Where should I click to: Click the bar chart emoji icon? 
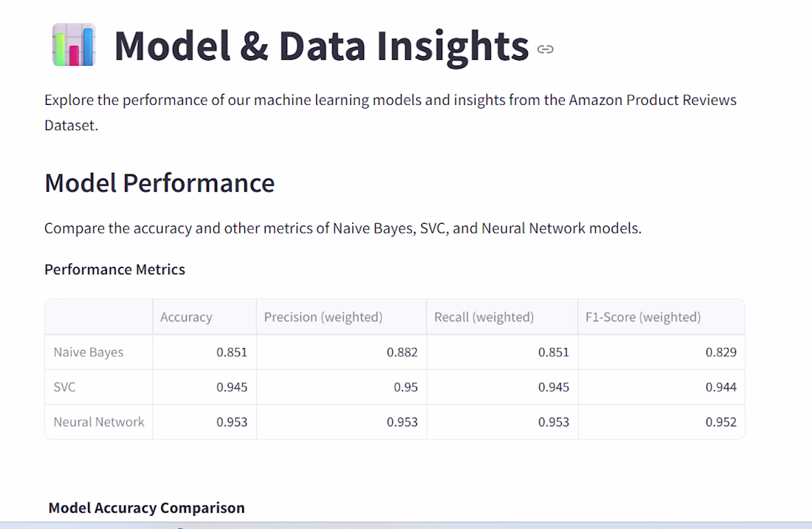coord(74,45)
